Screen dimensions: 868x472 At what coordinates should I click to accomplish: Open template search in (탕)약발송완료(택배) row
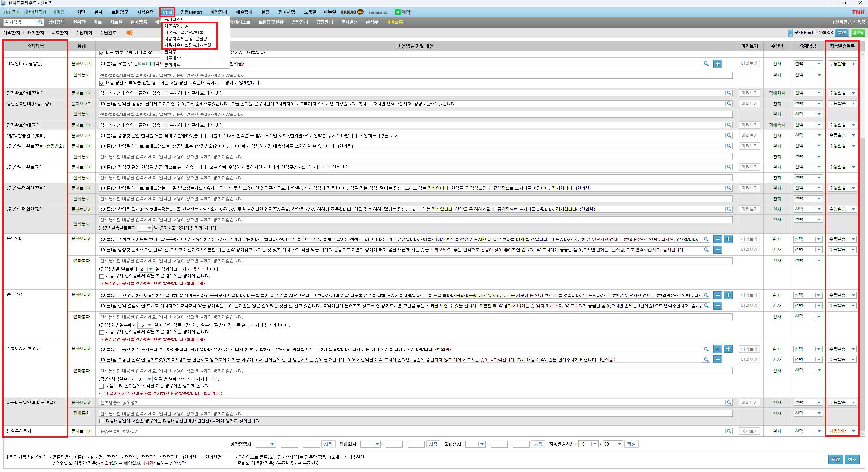click(729, 135)
